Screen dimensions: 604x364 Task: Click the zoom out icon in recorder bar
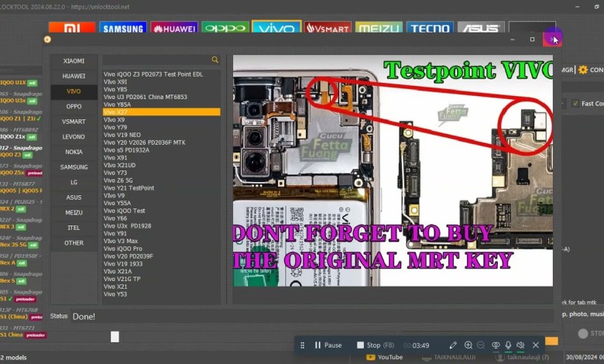click(x=481, y=345)
